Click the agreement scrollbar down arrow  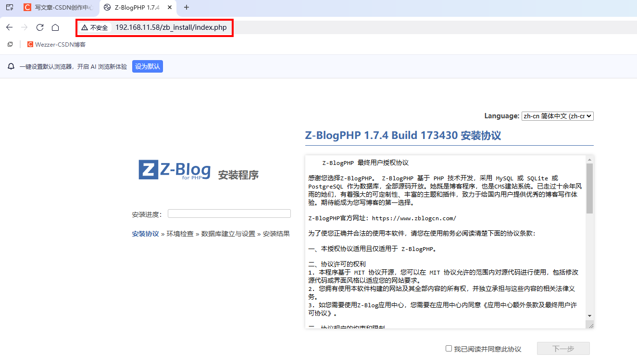[590, 316]
